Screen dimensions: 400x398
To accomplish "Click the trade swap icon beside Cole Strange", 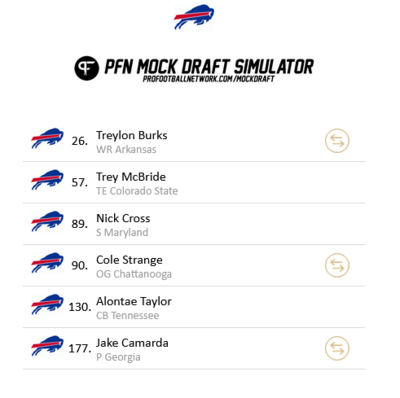I will click(337, 265).
